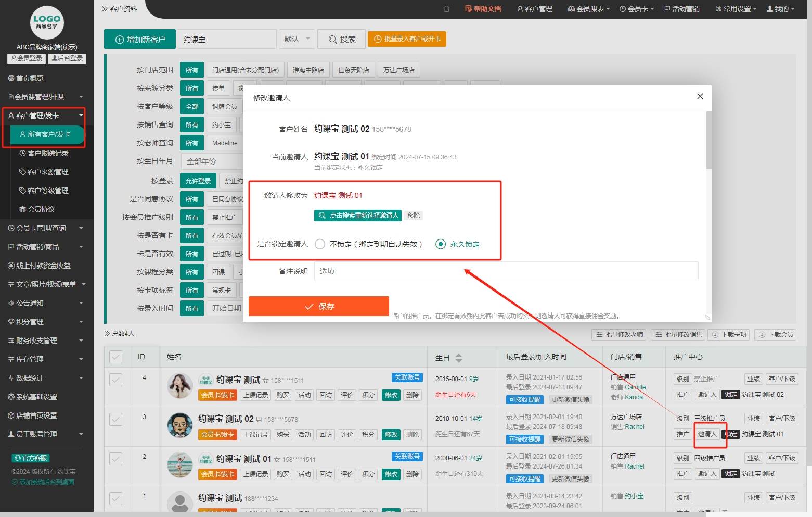Open 客户来源管理 sidebar item
The height and width of the screenshot is (517, 812).
(x=44, y=172)
